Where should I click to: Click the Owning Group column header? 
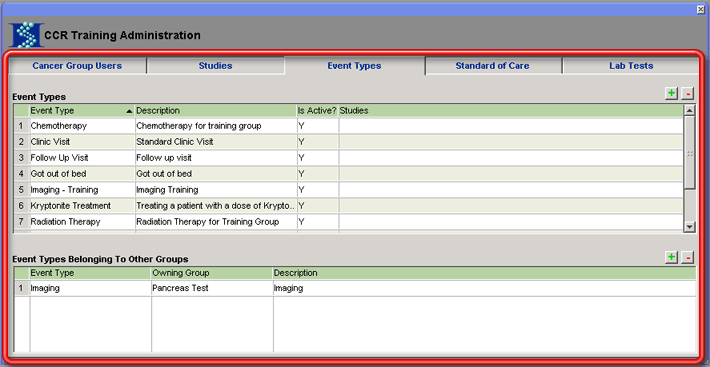coord(212,273)
